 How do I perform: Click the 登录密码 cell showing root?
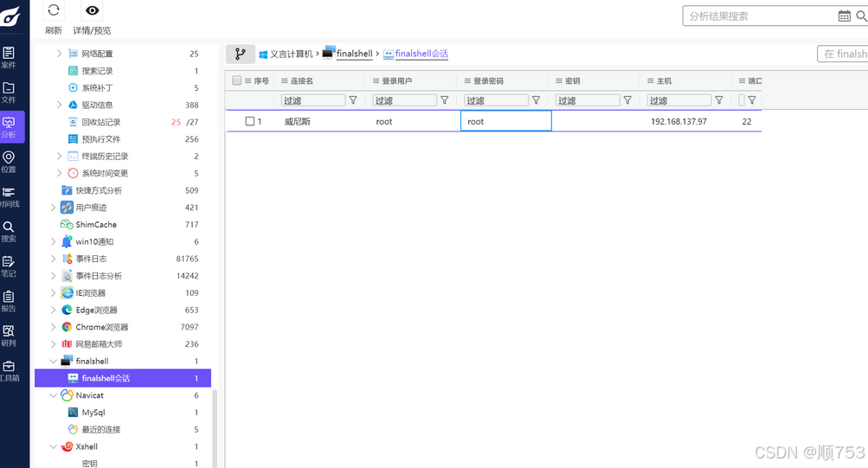coord(506,121)
